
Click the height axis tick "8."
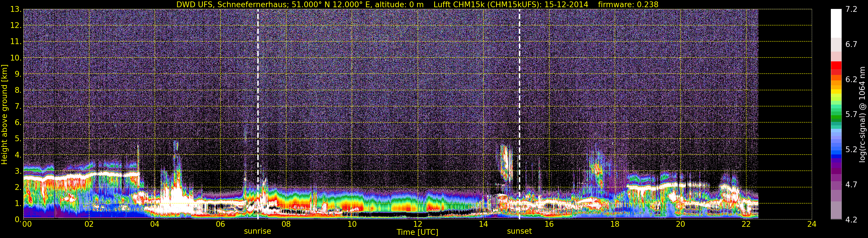tap(18, 90)
